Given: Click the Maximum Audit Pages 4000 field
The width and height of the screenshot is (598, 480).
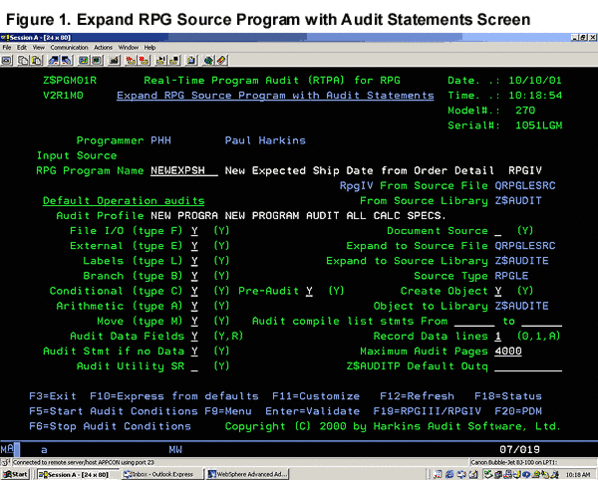Looking at the screenshot, I should (x=508, y=352).
